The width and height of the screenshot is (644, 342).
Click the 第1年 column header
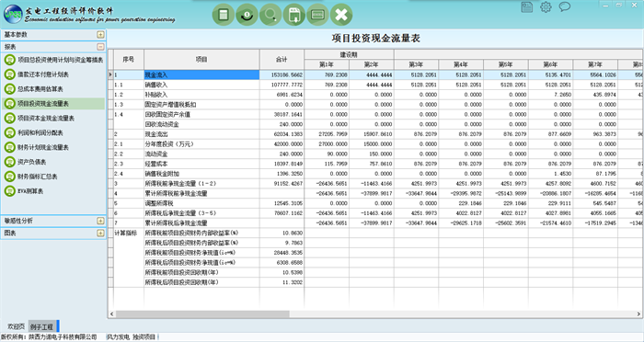(327, 64)
